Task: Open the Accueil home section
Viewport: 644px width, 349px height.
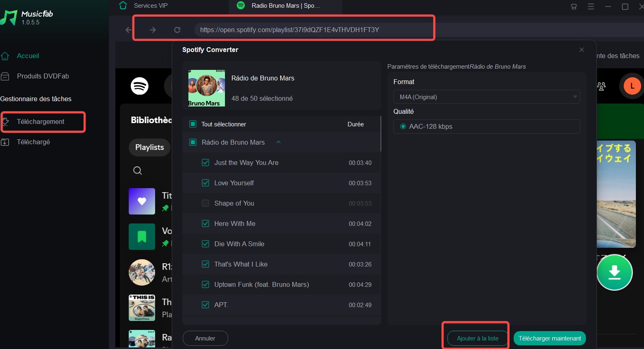Action: 28,56
